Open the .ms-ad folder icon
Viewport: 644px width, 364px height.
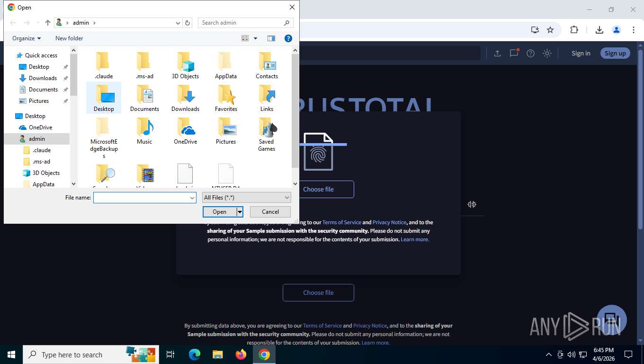pyautogui.click(x=143, y=62)
